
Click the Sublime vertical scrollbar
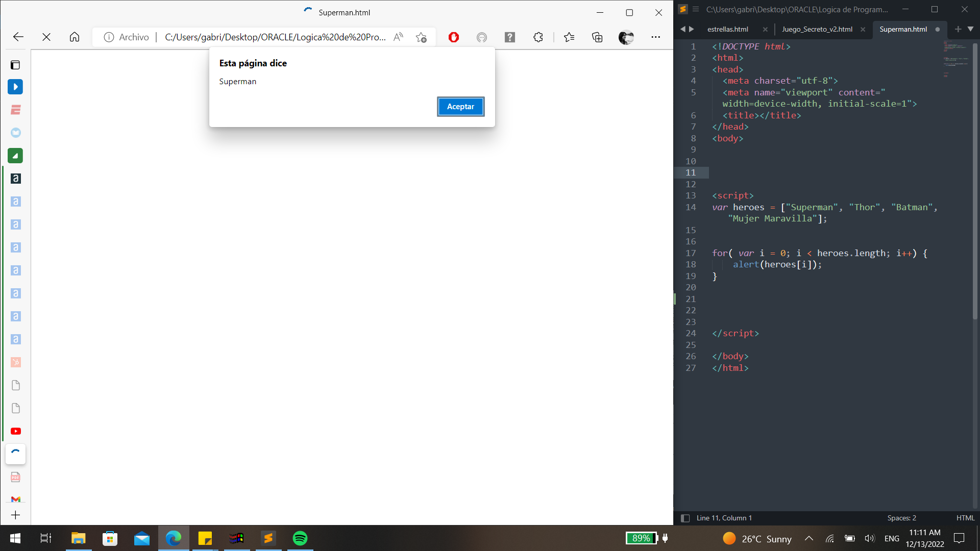[975, 181]
